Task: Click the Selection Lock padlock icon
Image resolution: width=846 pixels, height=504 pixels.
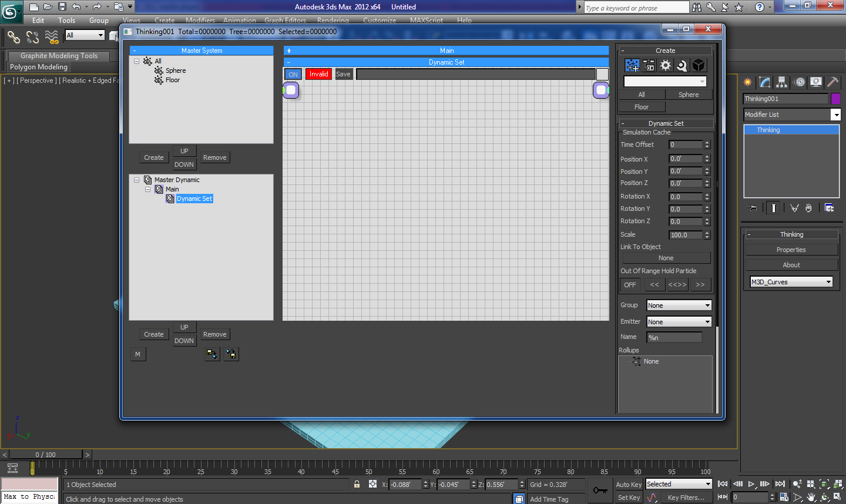Action: pos(357,484)
